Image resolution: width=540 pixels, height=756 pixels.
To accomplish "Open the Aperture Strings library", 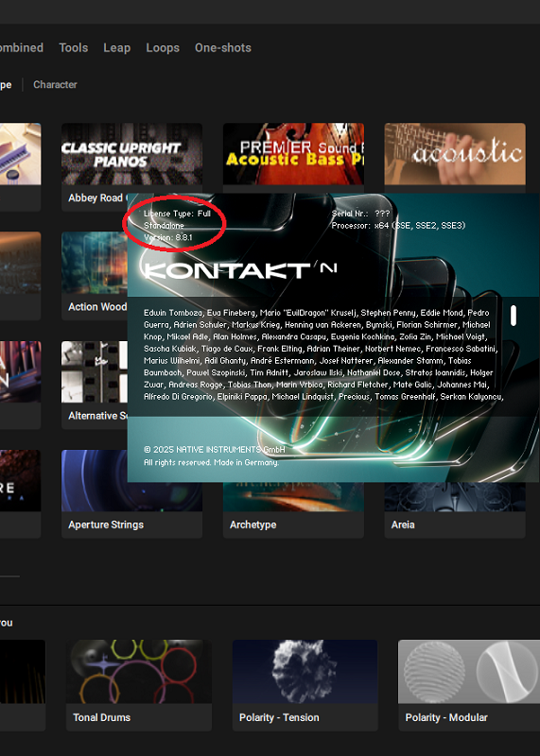I will [x=131, y=493].
